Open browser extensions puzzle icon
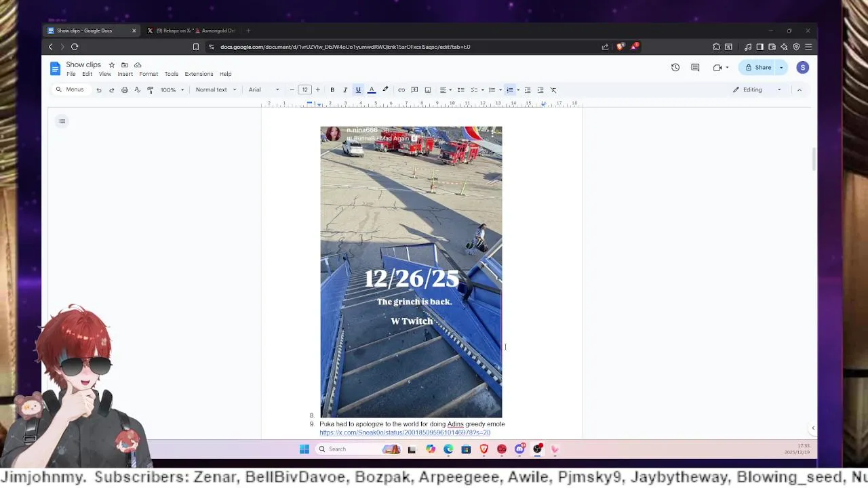 [x=716, y=47]
